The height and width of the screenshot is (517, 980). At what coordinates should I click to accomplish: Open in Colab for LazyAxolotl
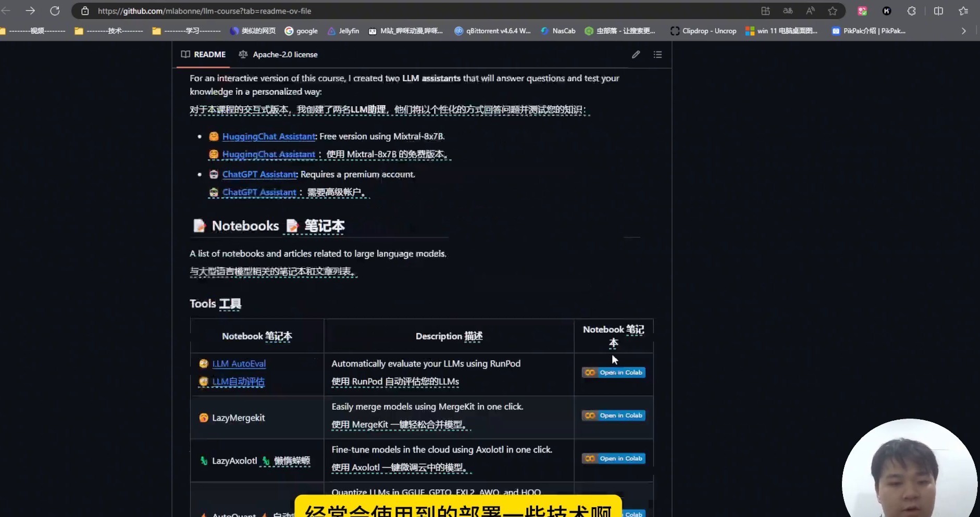(614, 459)
